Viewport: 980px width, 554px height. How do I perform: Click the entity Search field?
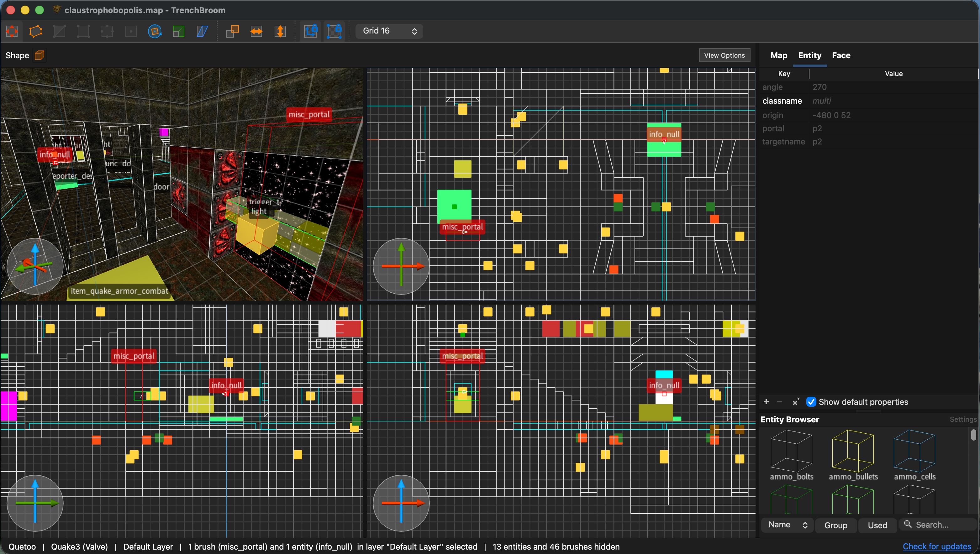pyautogui.click(x=939, y=525)
